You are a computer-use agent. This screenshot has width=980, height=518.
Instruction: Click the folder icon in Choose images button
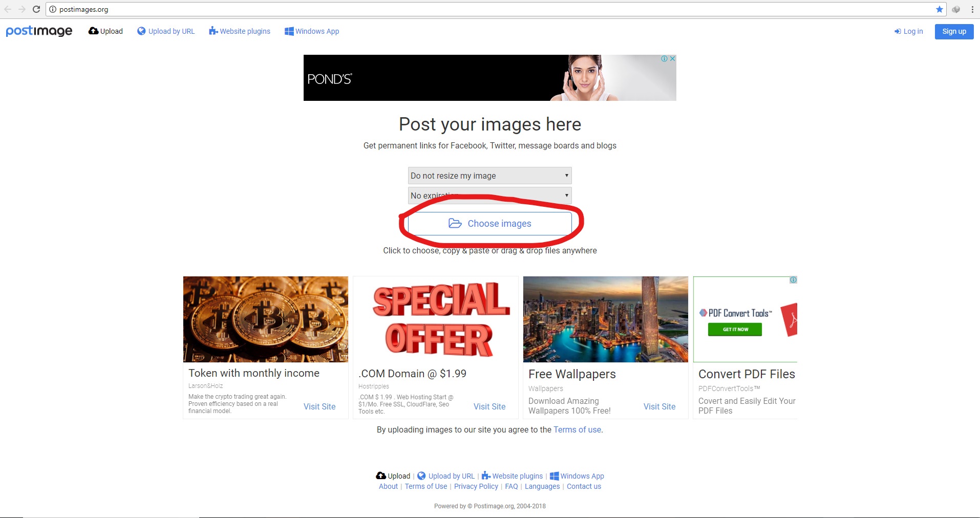[x=455, y=223]
